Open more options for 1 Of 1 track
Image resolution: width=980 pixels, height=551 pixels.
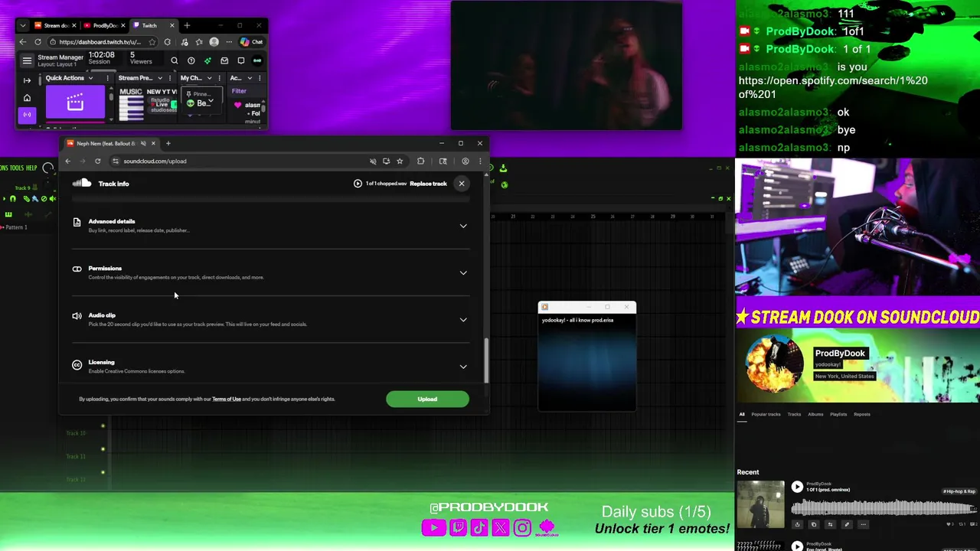click(x=863, y=524)
